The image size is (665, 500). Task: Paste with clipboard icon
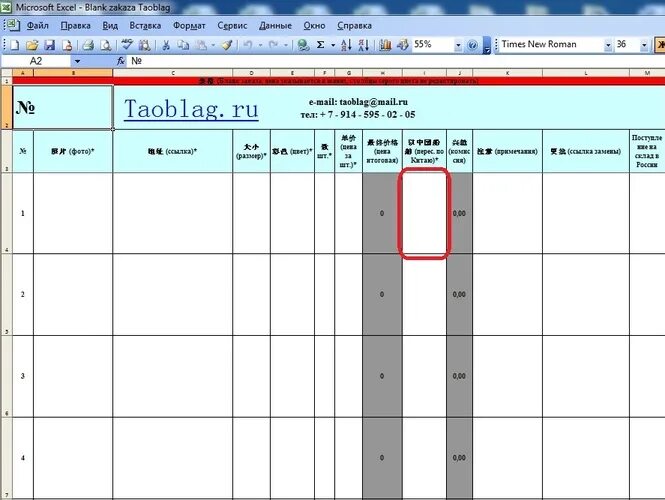(x=202, y=45)
